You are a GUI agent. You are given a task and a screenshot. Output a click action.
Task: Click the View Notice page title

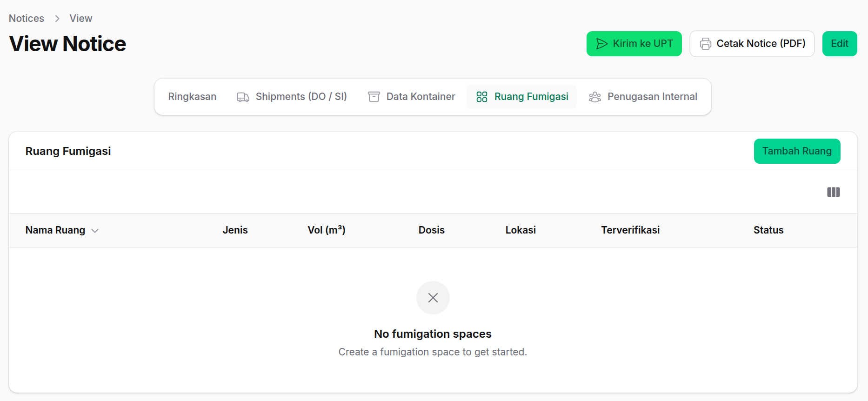[x=67, y=44]
